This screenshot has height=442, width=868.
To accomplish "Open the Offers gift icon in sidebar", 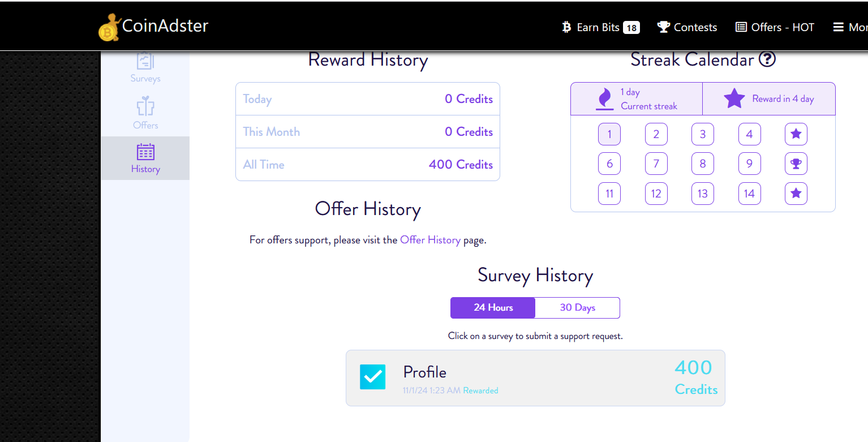I will tap(145, 106).
